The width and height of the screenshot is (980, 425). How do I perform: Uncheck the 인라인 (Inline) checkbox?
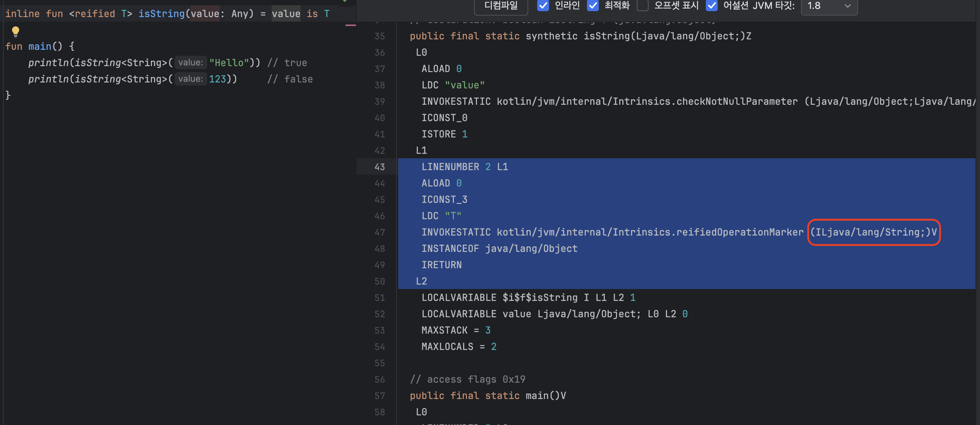543,6
